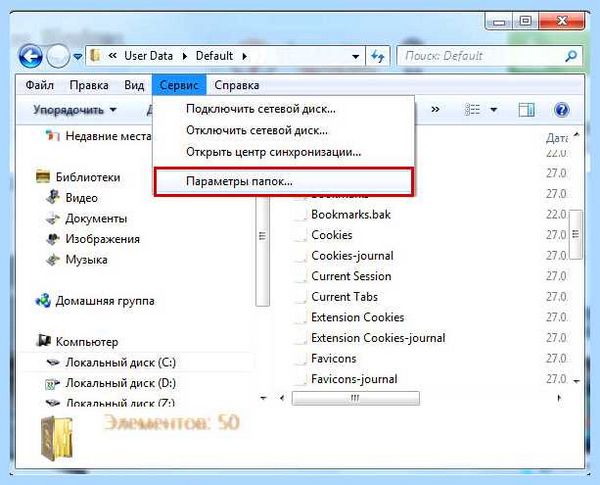Select the Изображения library

103,239
